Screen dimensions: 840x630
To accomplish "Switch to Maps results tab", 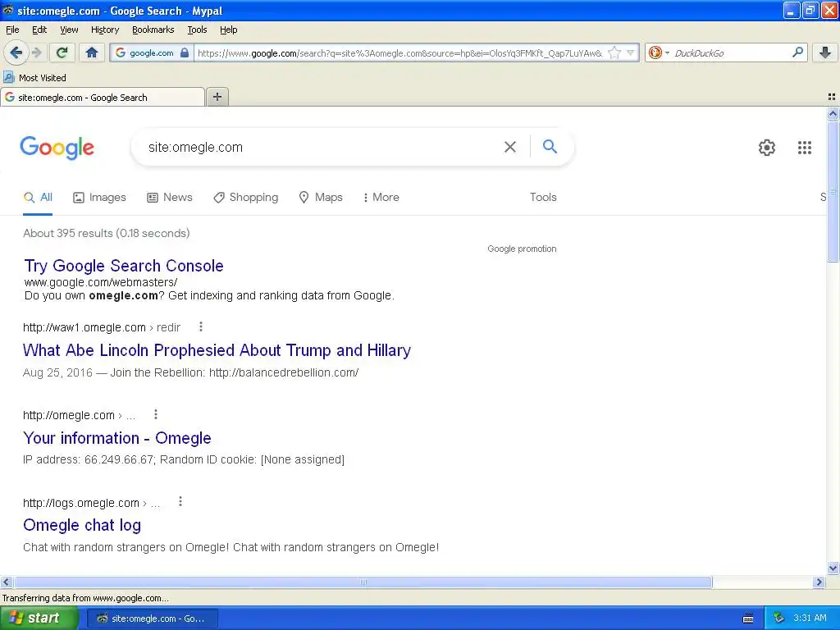I will (x=321, y=197).
